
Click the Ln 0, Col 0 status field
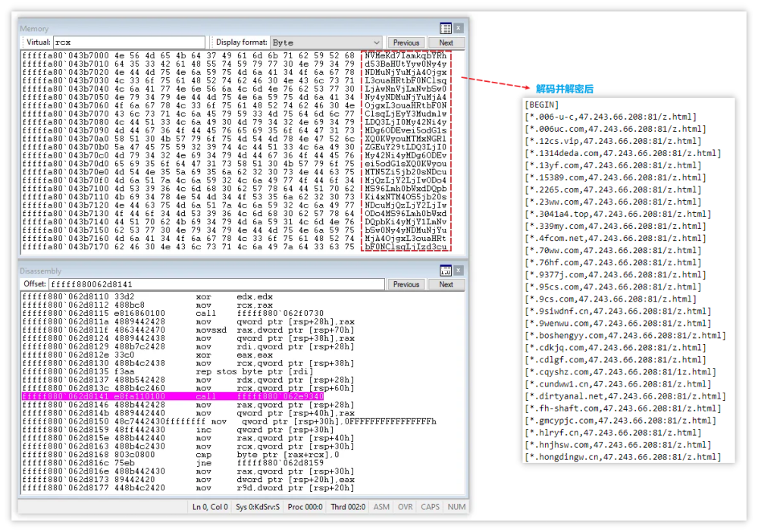(211, 507)
